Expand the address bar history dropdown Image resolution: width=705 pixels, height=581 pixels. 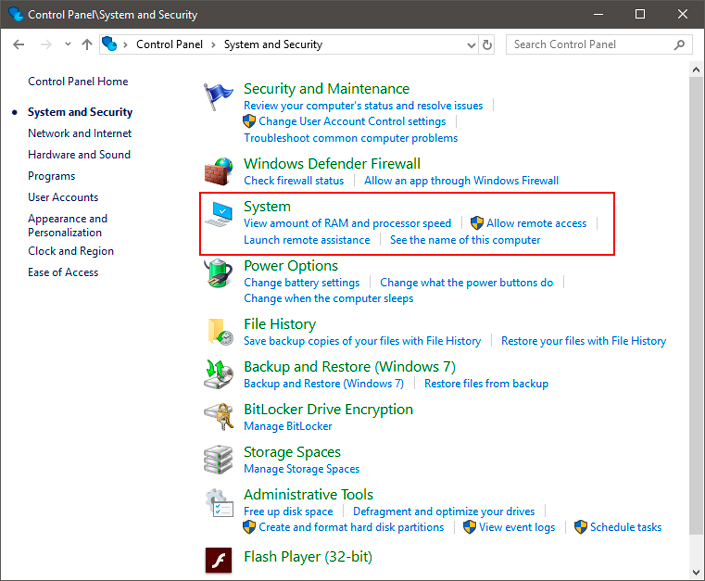(471, 45)
